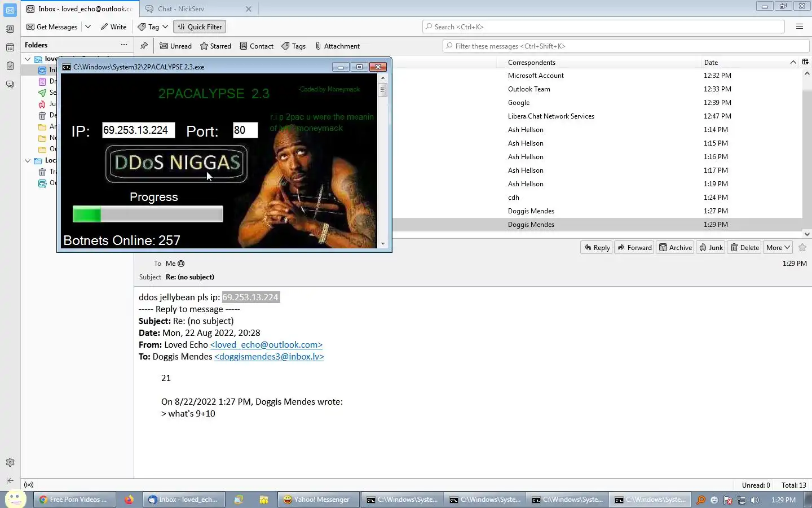Screen dimensions: 812x508
Task: Open Windows Start button on taskbar
Action: pyautogui.click(x=15, y=500)
